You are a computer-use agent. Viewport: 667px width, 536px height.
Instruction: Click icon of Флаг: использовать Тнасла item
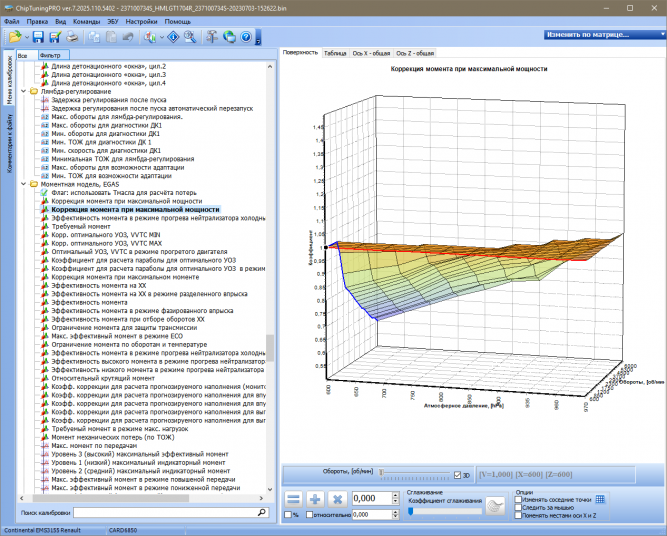coord(45,193)
